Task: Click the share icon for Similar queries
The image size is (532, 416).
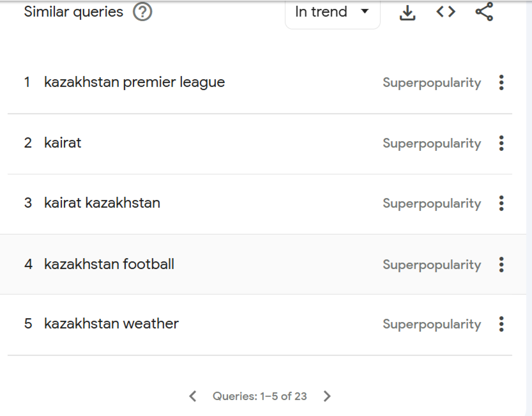Action: [484, 12]
